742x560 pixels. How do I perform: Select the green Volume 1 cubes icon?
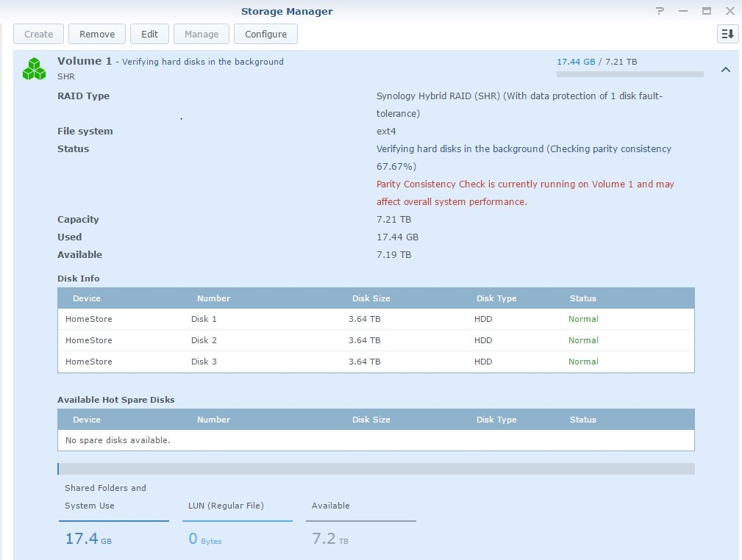tap(34, 69)
